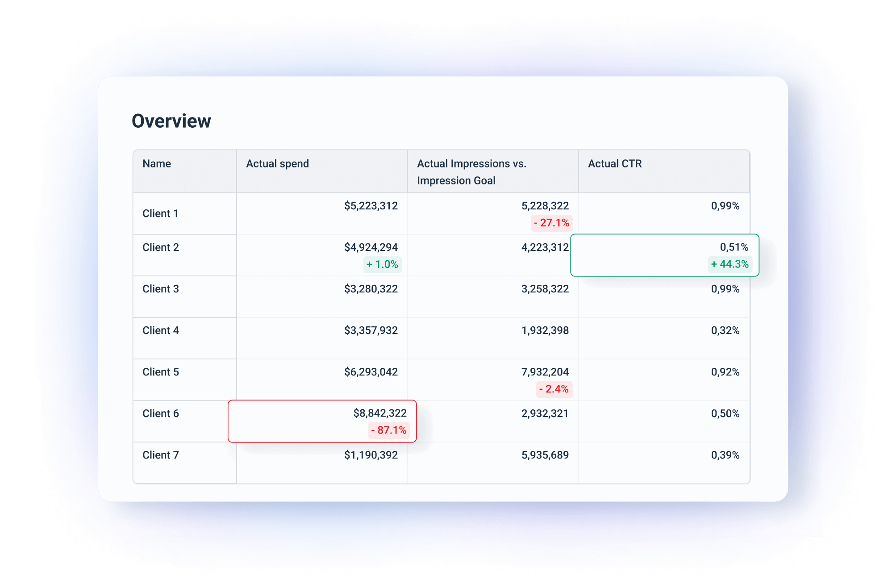The height and width of the screenshot is (588, 888).
Task: Select the red - 87.1% badge
Action: click(389, 430)
